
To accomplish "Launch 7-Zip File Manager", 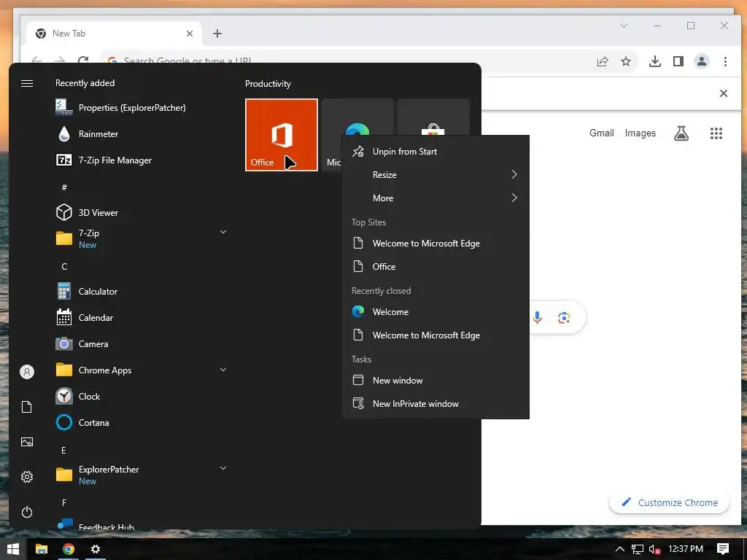I will (x=104, y=160).
